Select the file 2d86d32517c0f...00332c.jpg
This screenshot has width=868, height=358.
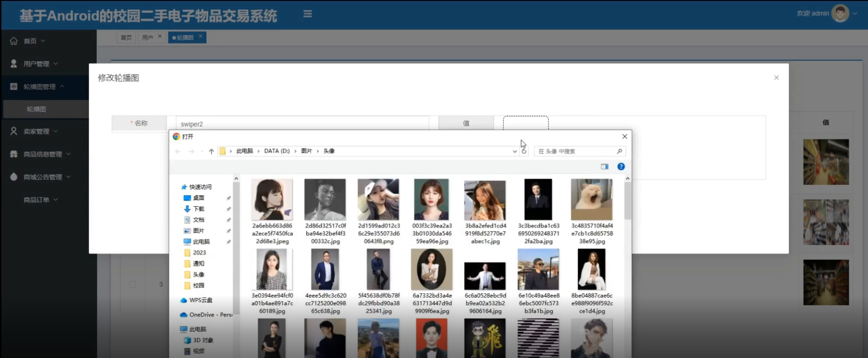coord(325,211)
